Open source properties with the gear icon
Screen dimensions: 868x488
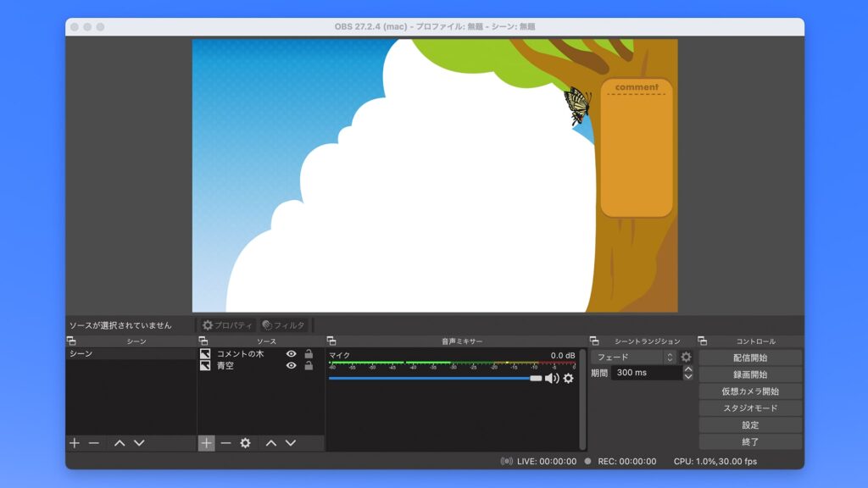point(246,443)
